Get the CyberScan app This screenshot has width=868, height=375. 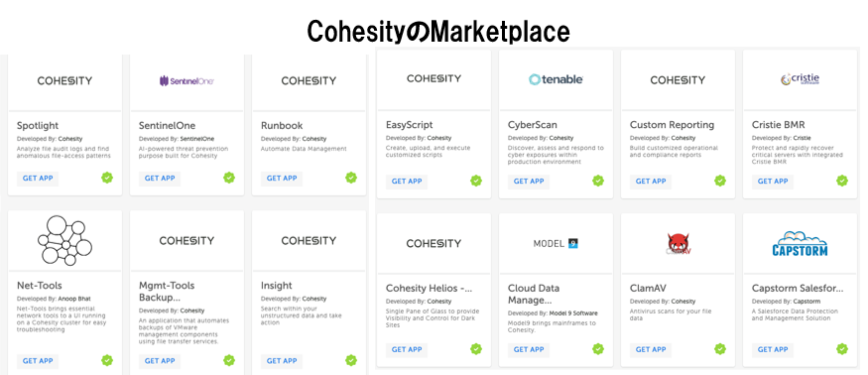point(529,182)
